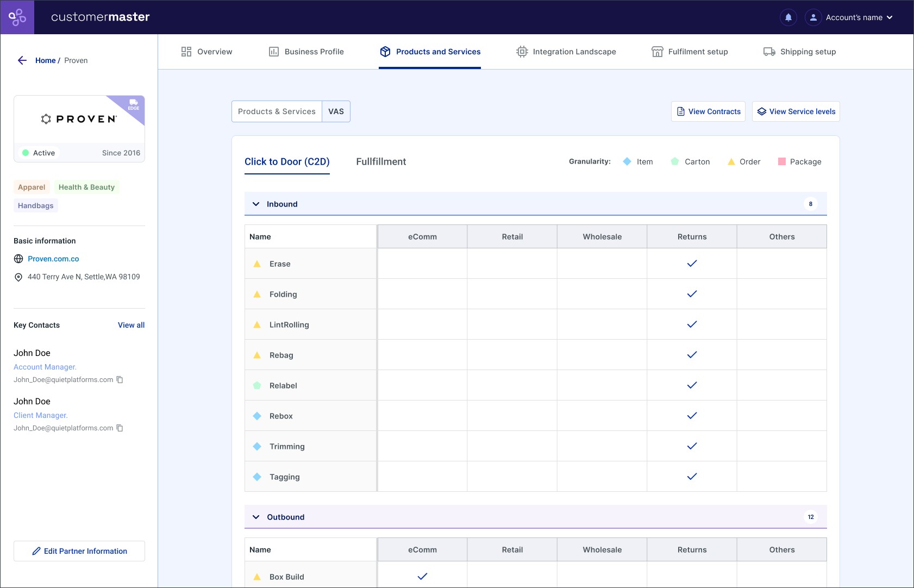The width and height of the screenshot is (914, 588).
Task: Toggle the Box Build eComm checkmark
Action: (423, 577)
